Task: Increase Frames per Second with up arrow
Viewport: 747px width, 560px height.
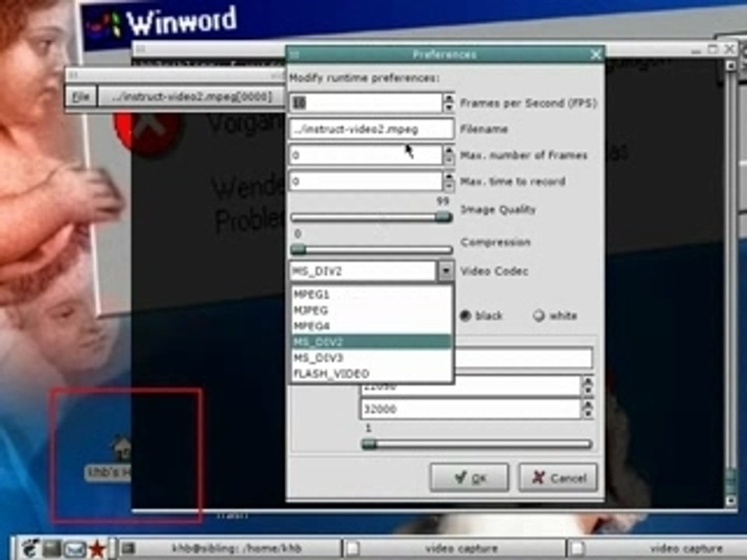Action: (449, 99)
